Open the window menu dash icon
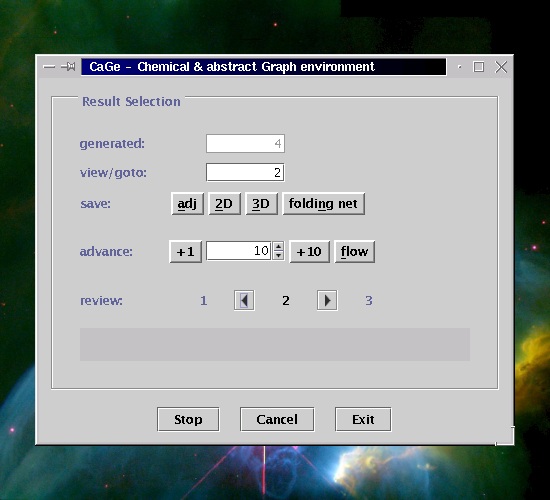Image resolution: width=550 pixels, height=500 pixels. pos(49,67)
